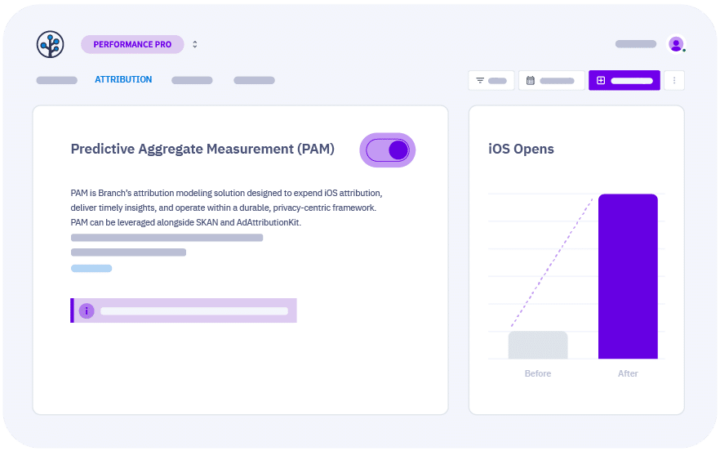Open the calendar date picker button
Viewport: 720px width, 451px height.
(551, 80)
